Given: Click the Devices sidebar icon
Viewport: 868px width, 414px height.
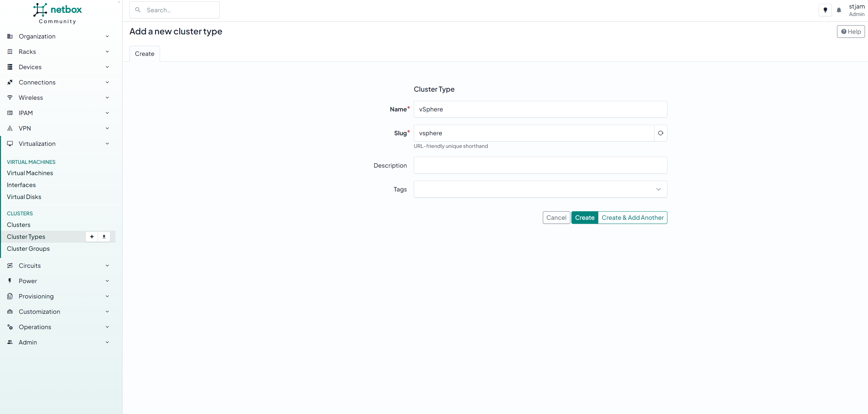Looking at the screenshot, I should [x=10, y=67].
